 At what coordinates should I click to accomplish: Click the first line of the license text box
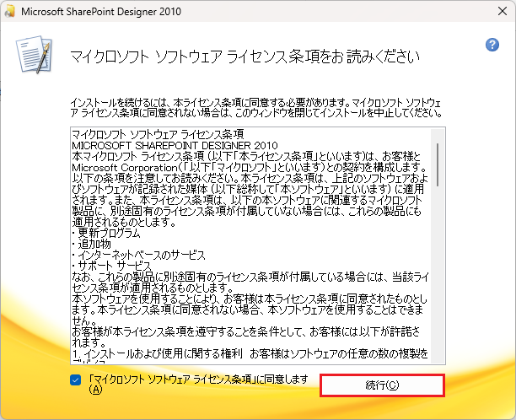(158, 133)
